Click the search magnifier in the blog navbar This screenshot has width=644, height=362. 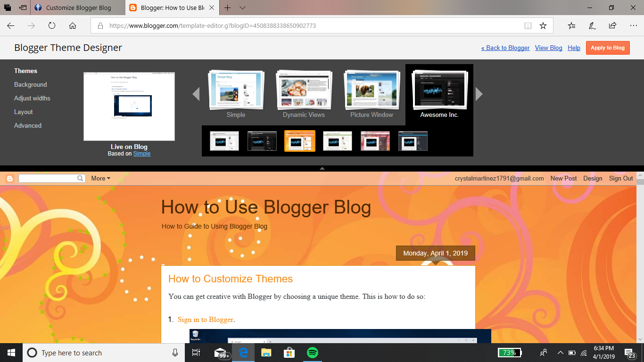click(81, 178)
